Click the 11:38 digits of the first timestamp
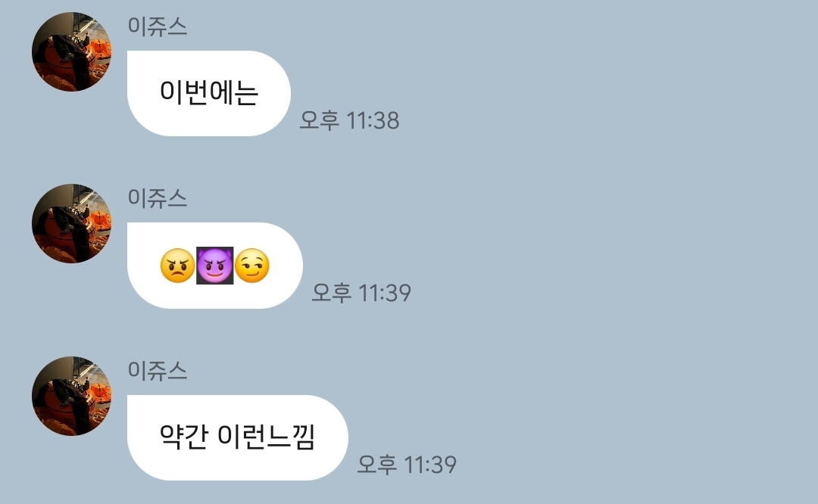This screenshot has width=818, height=504. pyautogui.click(x=373, y=120)
